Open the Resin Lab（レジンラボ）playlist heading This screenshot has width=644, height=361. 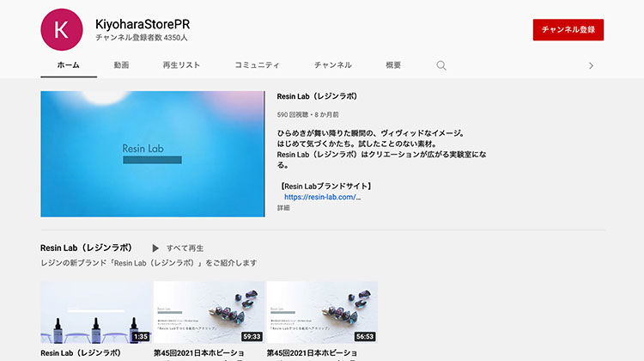86,248
